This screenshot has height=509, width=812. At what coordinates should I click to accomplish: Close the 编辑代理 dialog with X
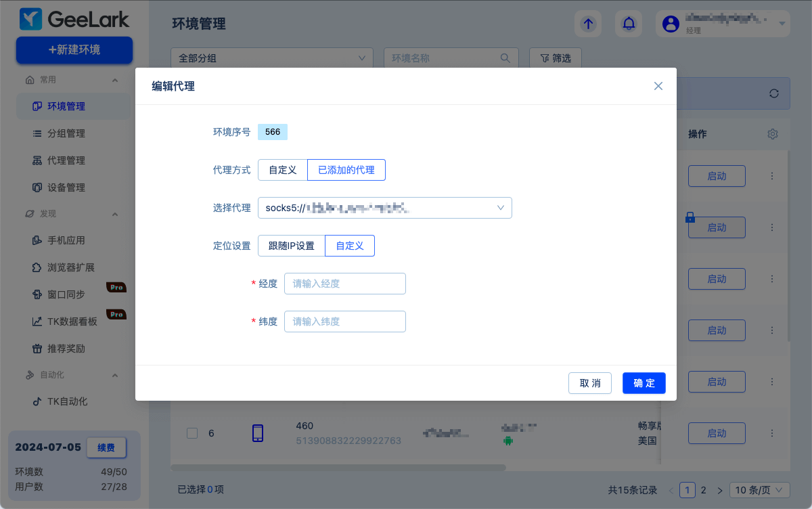(x=658, y=86)
